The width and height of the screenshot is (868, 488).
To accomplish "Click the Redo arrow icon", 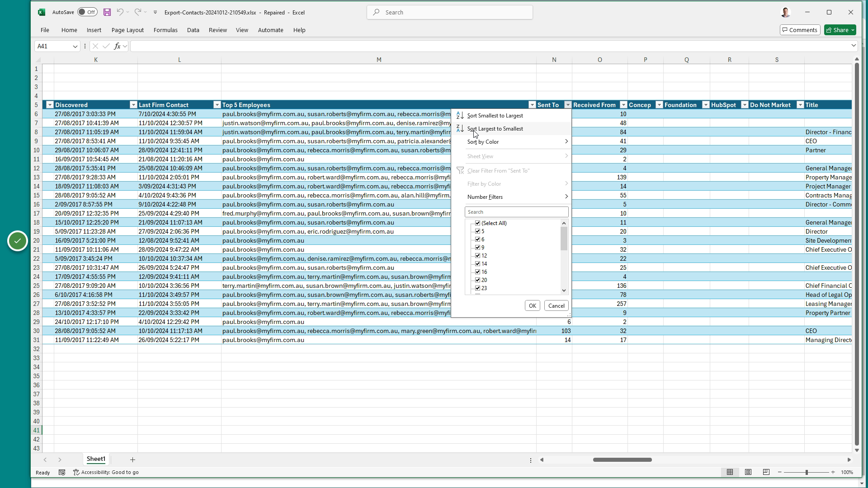I will pos(138,12).
